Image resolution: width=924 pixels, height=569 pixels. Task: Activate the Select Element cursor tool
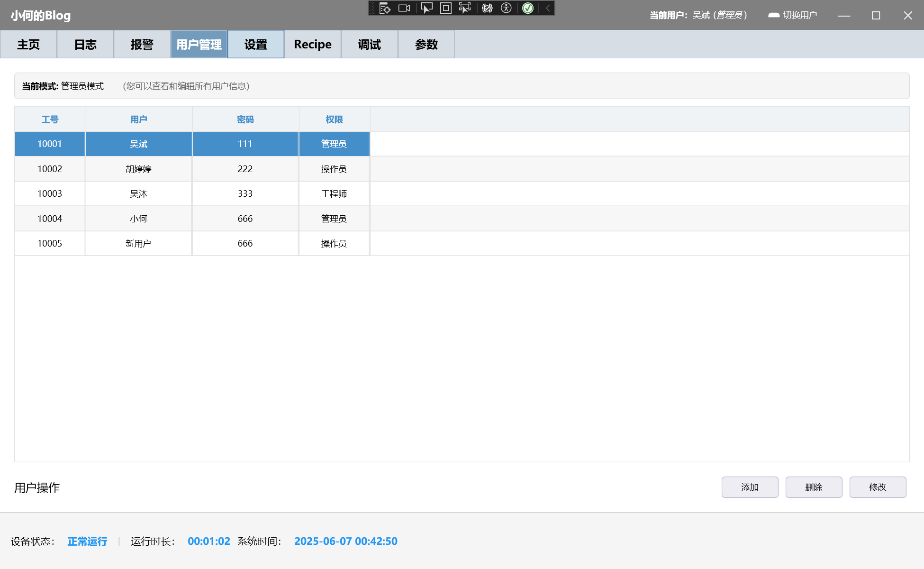tap(426, 8)
